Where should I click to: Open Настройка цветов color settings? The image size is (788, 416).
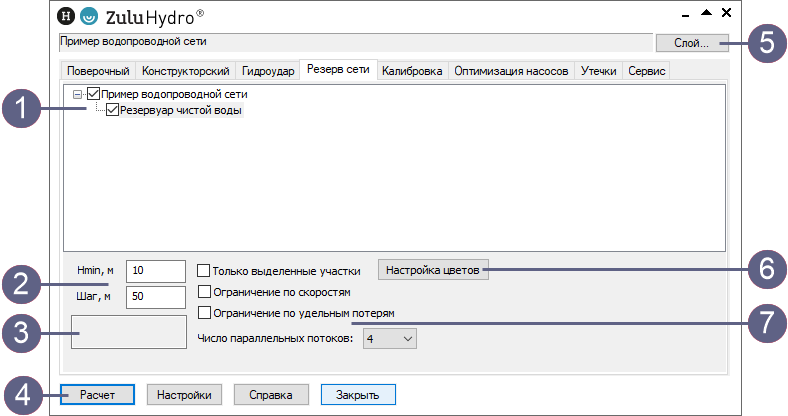coord(434,270)
